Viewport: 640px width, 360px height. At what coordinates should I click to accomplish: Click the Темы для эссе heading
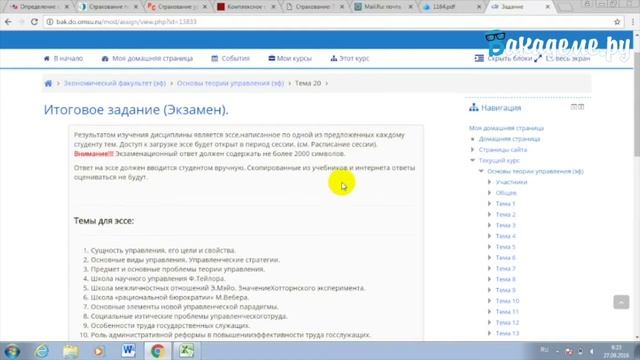[x=104, y=221]
